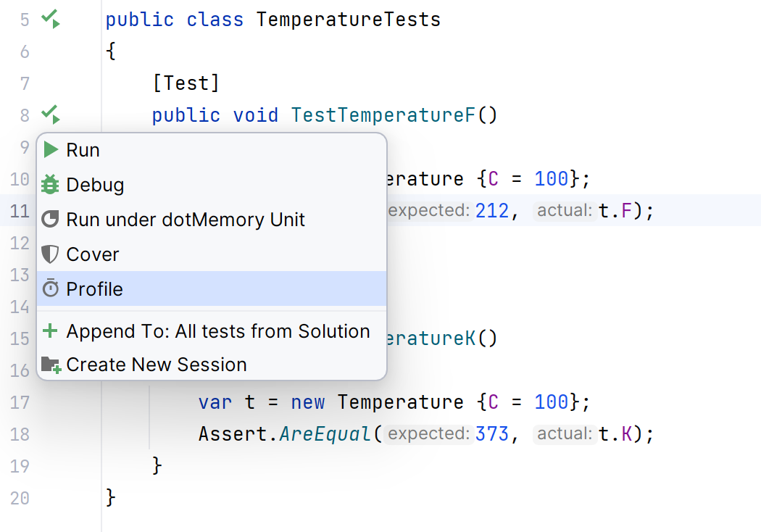Select Debug in the context menu
Image resolution: width=761 pixels, height=532 pixels.
pyautogui.click(x=95, y=184)
